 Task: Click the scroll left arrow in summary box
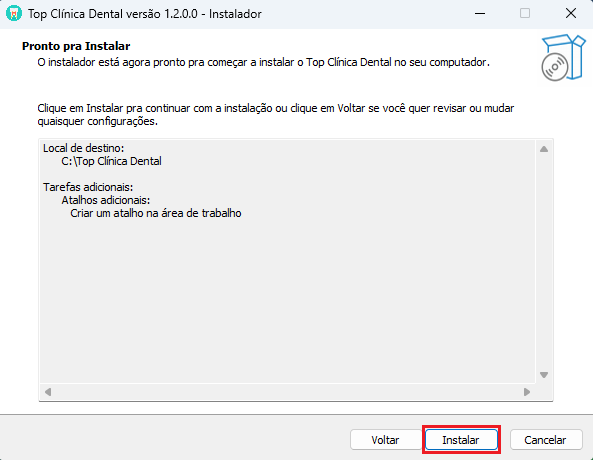(x=48, y=392)
